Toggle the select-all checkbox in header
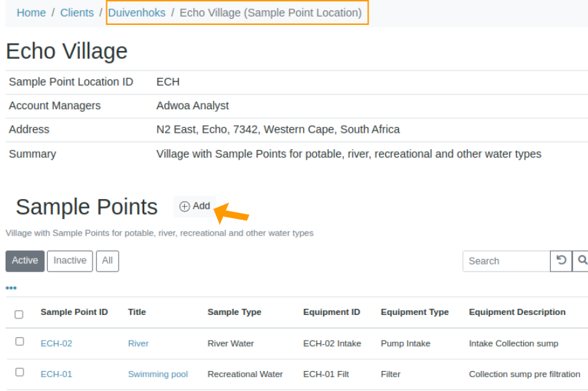The height and width of the screenshot is (391, 588). (x=19, y=314)
